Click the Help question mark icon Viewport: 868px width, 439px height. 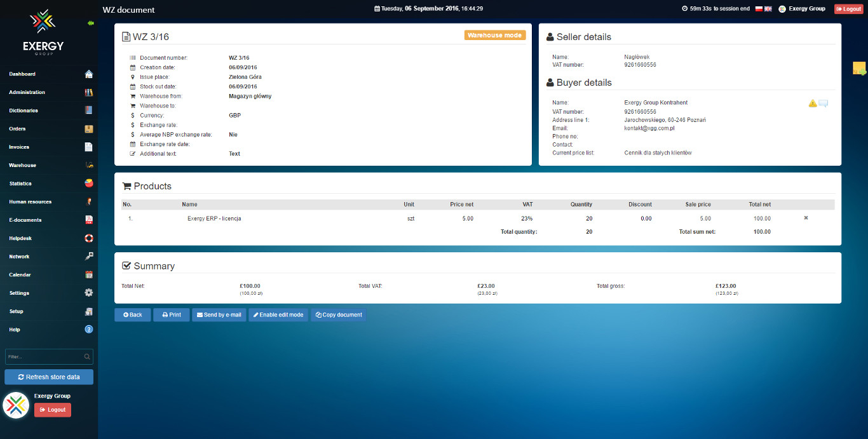(89, 330)
